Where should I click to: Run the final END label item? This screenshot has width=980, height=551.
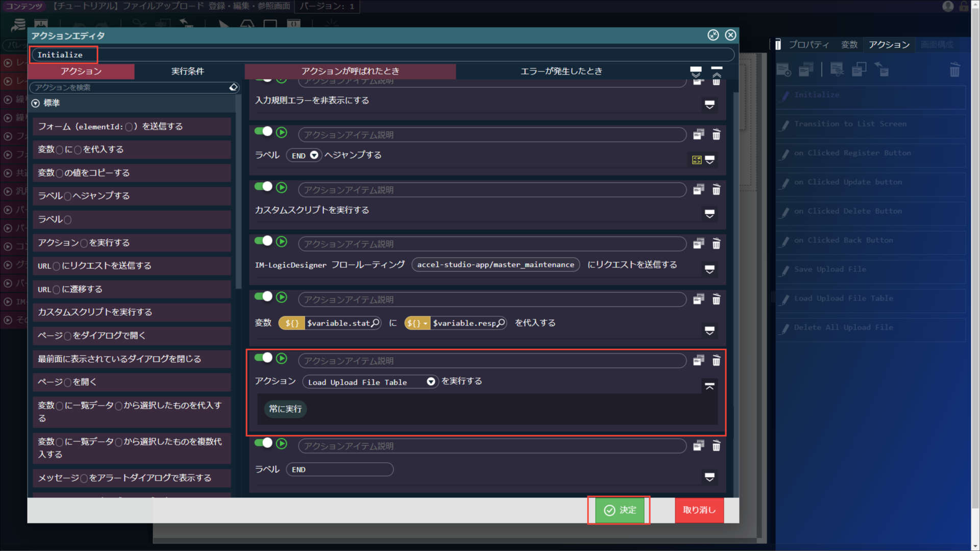pos(281,443)
